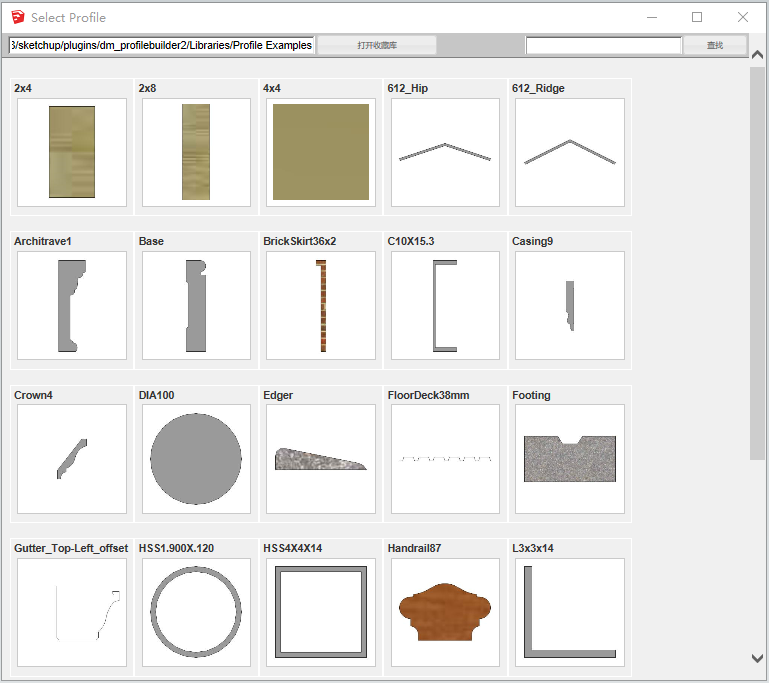
Task: Pick the Architrave1 molding profile
Action: click(72, 305)
